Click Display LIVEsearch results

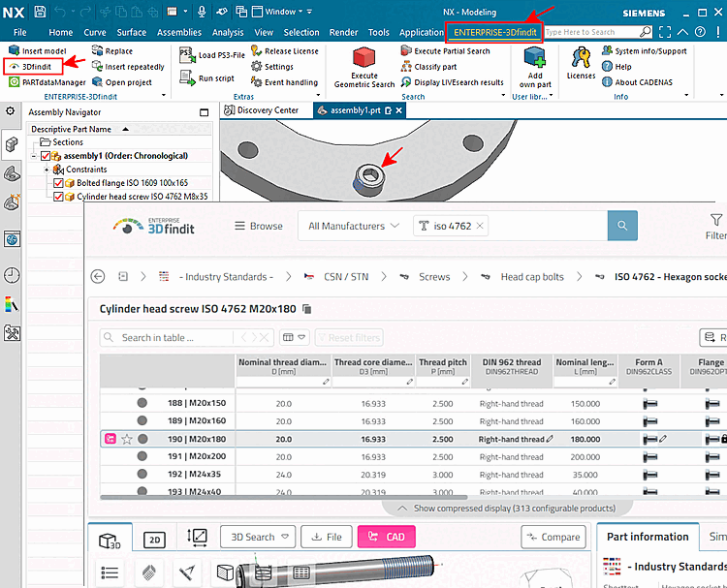453,82
